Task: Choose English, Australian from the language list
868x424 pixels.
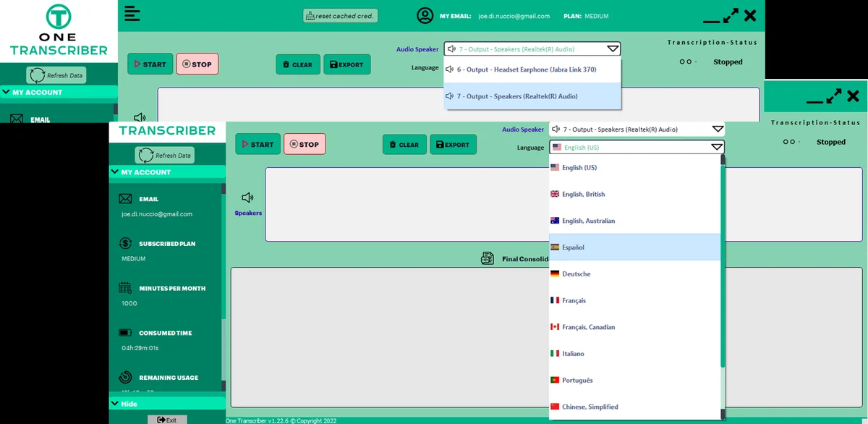Action: click(x=634, y=221)
